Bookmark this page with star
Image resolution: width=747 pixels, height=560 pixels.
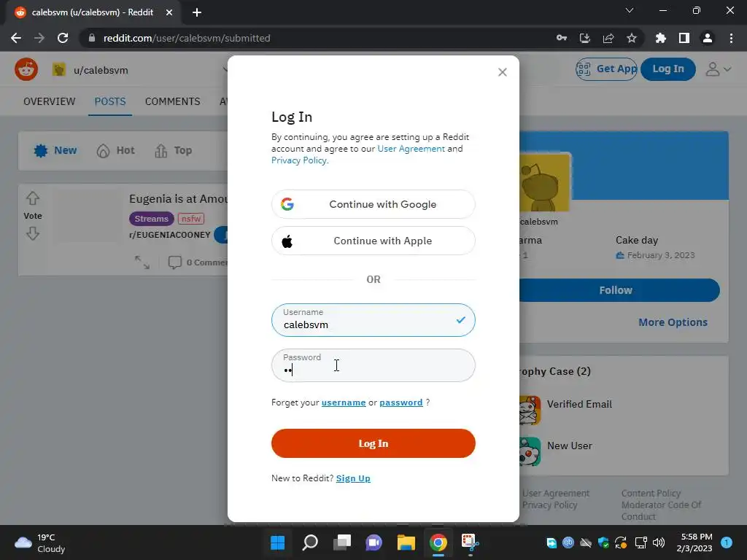click(x=632, y=38)
